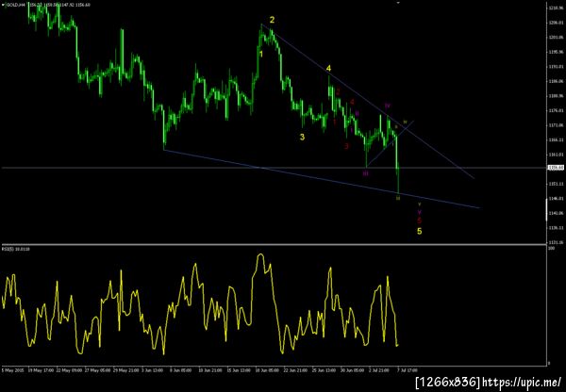Click the 1176.01 price scale label

pos(557,110)
